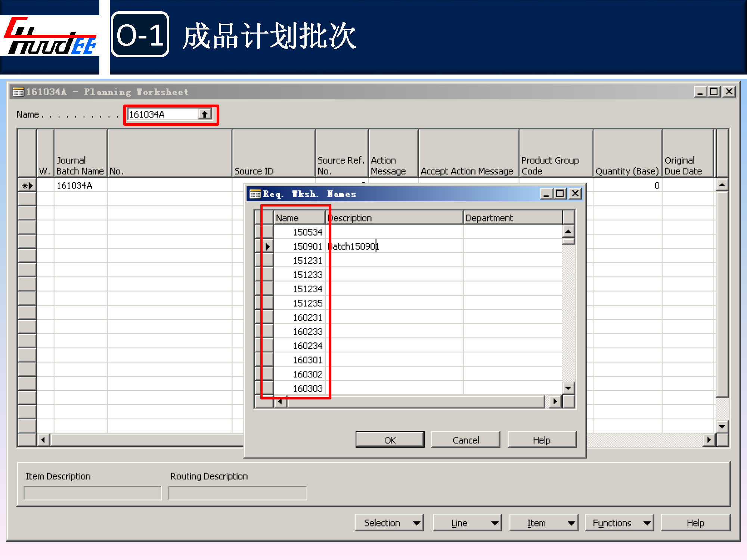Select the 151234 name entry

307,289
